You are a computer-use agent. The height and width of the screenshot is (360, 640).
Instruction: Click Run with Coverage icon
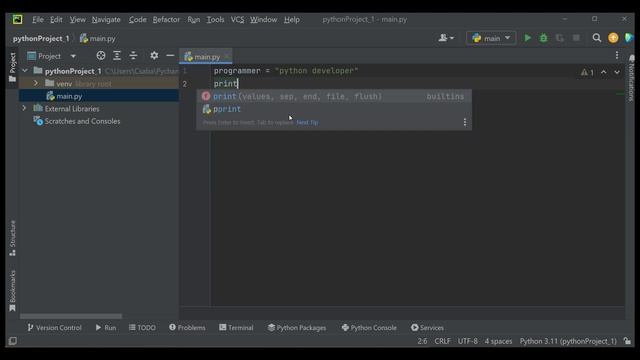(560, 38)
